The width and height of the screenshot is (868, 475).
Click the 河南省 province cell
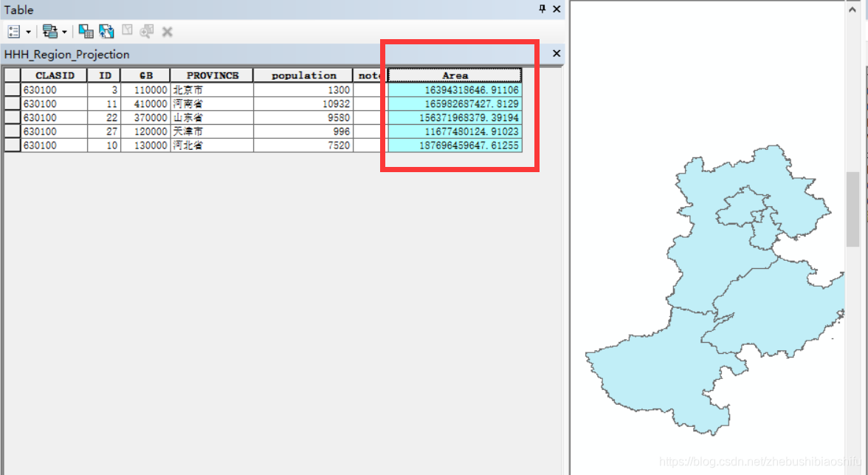tap(212, 103)
